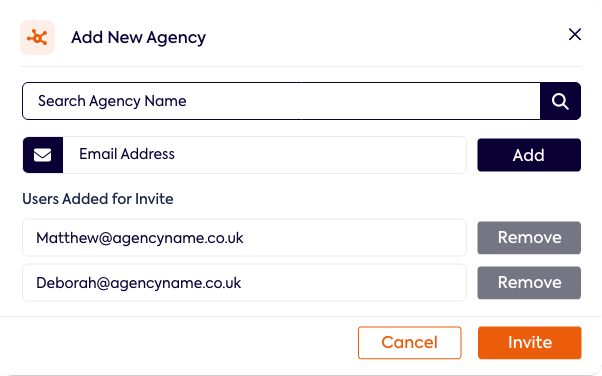Click the Users Added for Invite label
Image resolution: width=602 pixels, height=376 pixels.
[98, 199]
